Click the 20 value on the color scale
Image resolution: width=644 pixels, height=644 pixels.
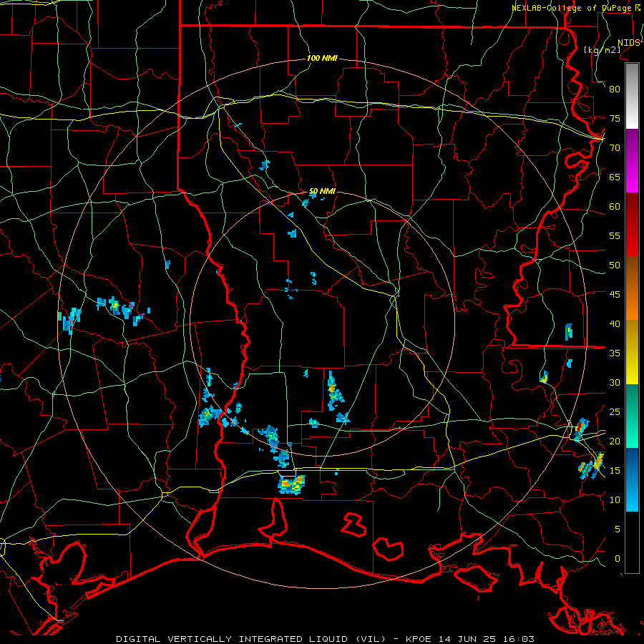pos(615,441)
